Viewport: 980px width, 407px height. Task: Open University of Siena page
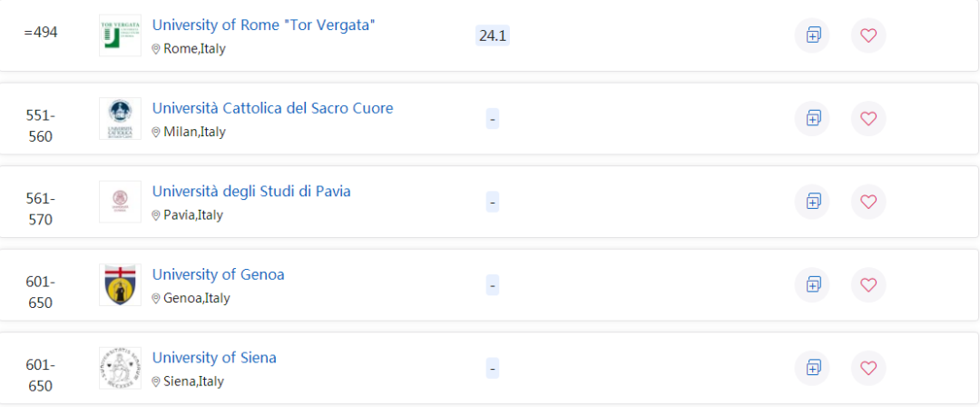coord(214,358)
